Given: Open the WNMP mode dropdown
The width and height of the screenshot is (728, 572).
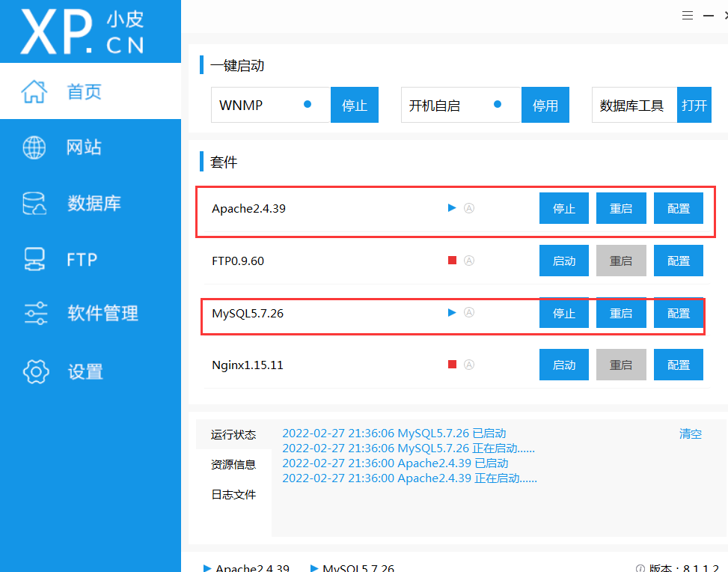Looking at the screenshot, I should pos(269,105).
